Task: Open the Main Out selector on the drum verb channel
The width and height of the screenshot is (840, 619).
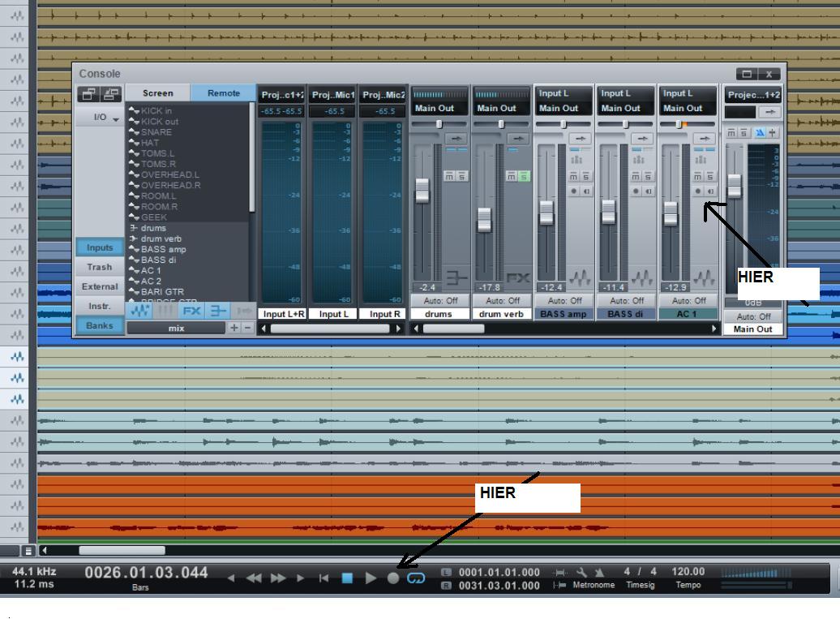Action: pos(503,108)
